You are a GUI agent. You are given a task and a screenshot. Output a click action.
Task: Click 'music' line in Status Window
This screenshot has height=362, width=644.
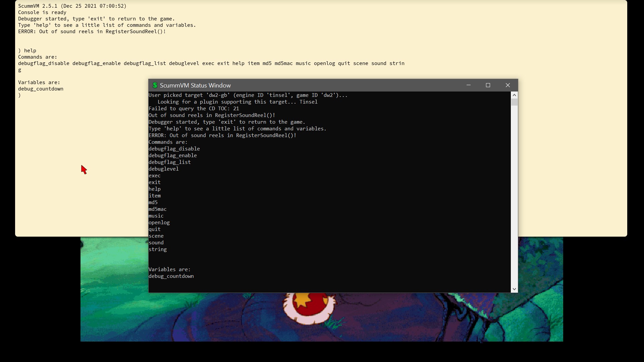point(156,216)
